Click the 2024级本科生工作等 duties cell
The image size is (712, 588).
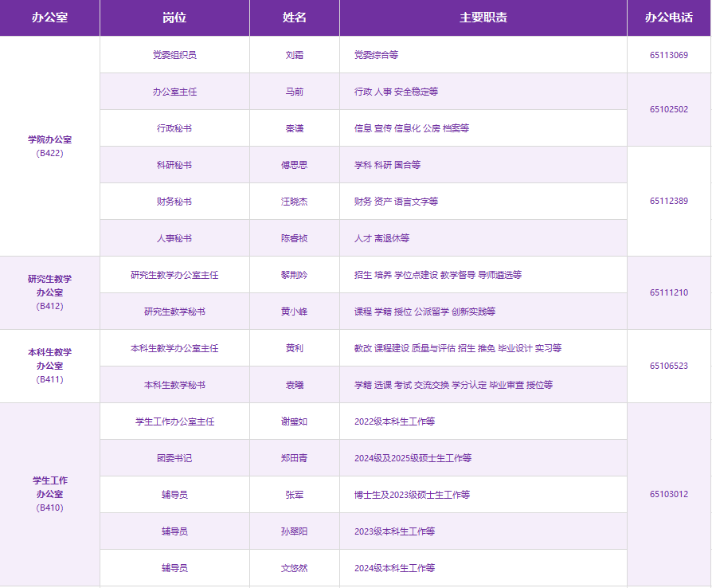tap(394, 568)
